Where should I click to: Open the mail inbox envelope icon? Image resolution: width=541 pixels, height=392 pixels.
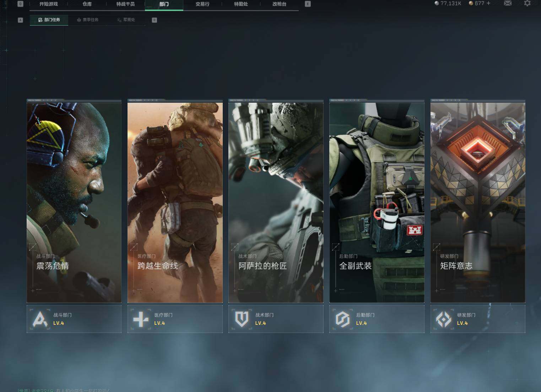coord(508,3)
